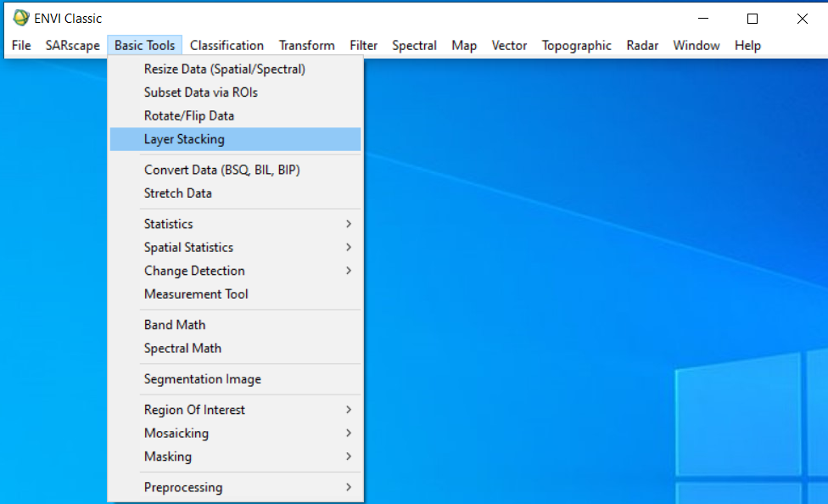Viewport: 828px width, 504px height.
Task: Open the Classification menu
Action: [x=227, y=46]
